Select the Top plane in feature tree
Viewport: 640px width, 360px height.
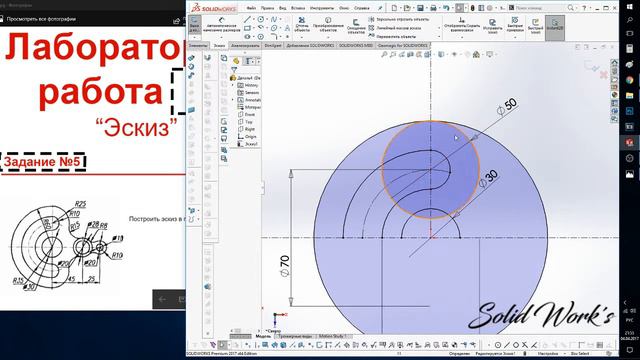pyautogui.click(x=245, y=122)
